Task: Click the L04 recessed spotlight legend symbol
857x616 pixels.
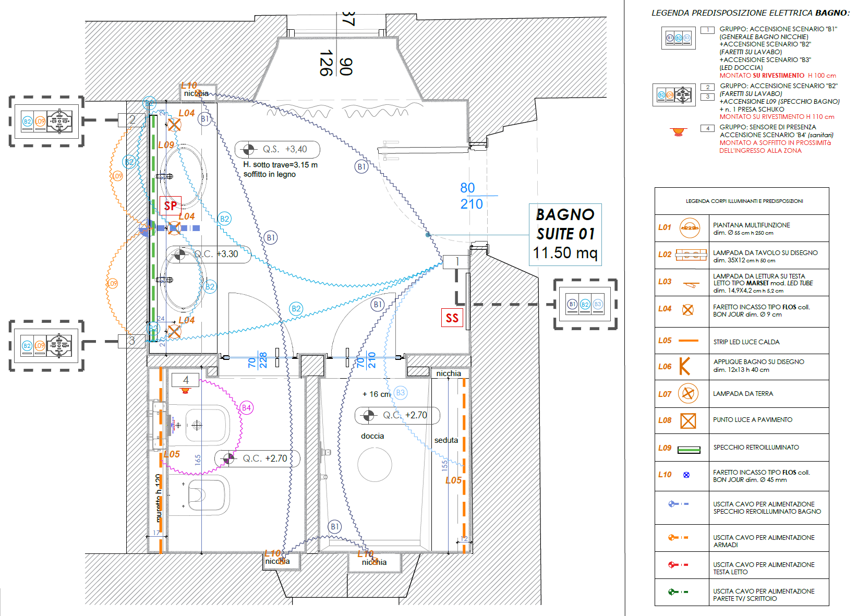Action: pyautogui.click(x=688, y=310)
